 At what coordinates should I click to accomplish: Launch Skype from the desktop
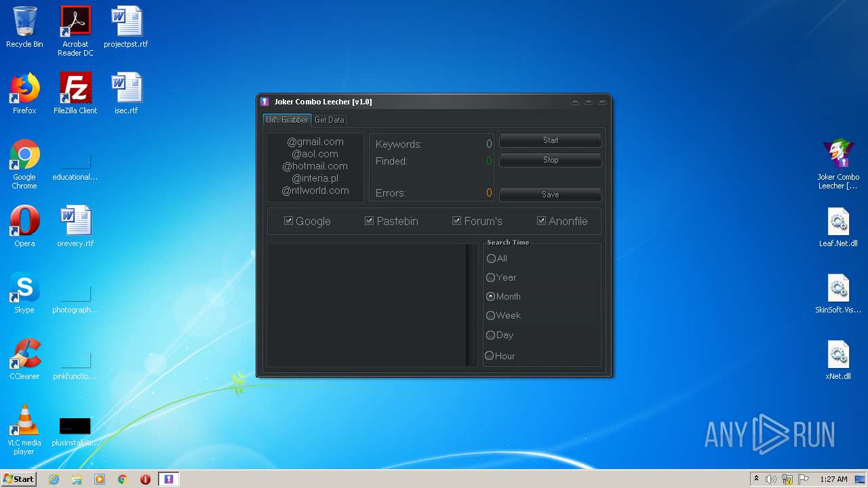coord(24,293)
